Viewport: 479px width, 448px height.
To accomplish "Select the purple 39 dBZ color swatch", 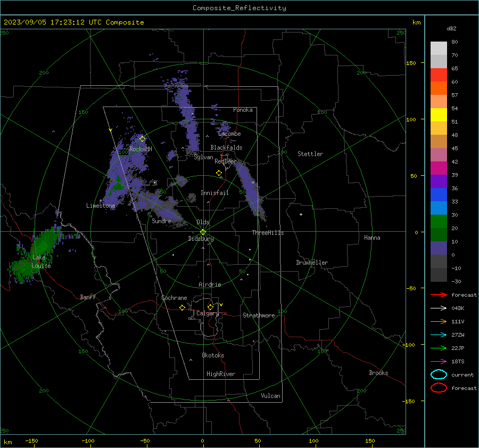I will point(439,181).
